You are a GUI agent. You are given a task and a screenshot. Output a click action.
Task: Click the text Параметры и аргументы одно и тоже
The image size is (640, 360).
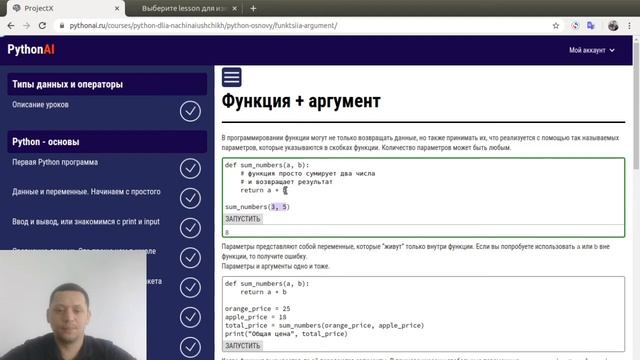[x=276, y=266]
